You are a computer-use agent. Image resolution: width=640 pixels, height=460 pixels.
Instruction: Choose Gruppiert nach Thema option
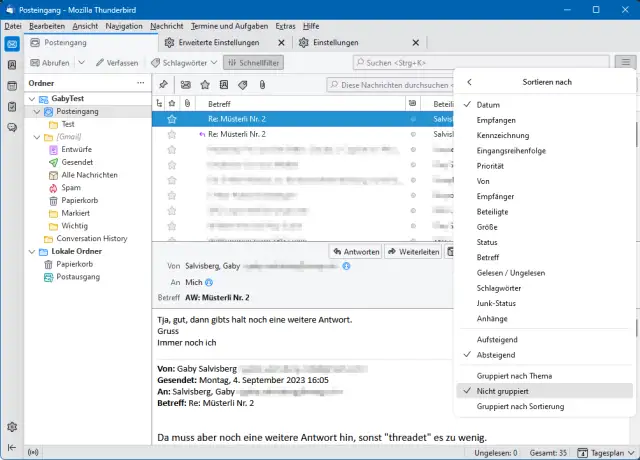tap(514, 375)
